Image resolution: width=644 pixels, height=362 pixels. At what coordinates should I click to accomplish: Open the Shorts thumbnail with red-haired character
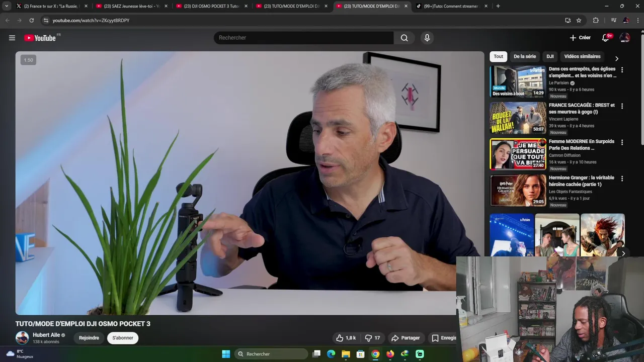click(602, 235)
